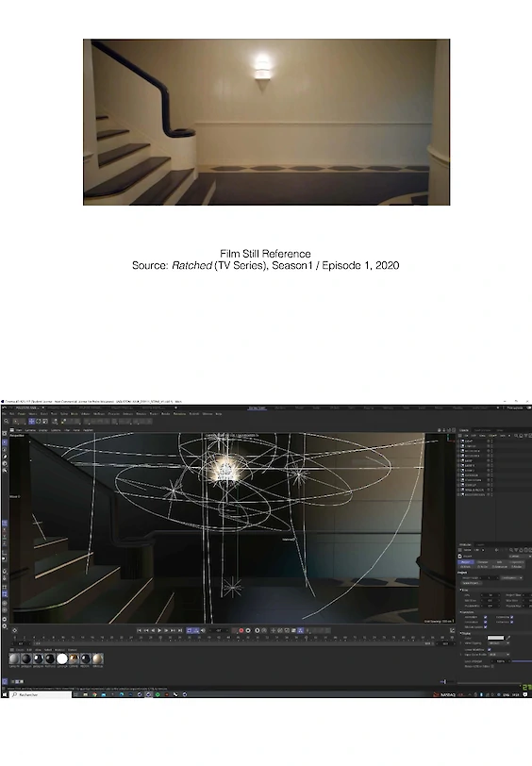532x766 pixels.
Task: Expand the last object row in Object Manager
Action: click(457, 494)
